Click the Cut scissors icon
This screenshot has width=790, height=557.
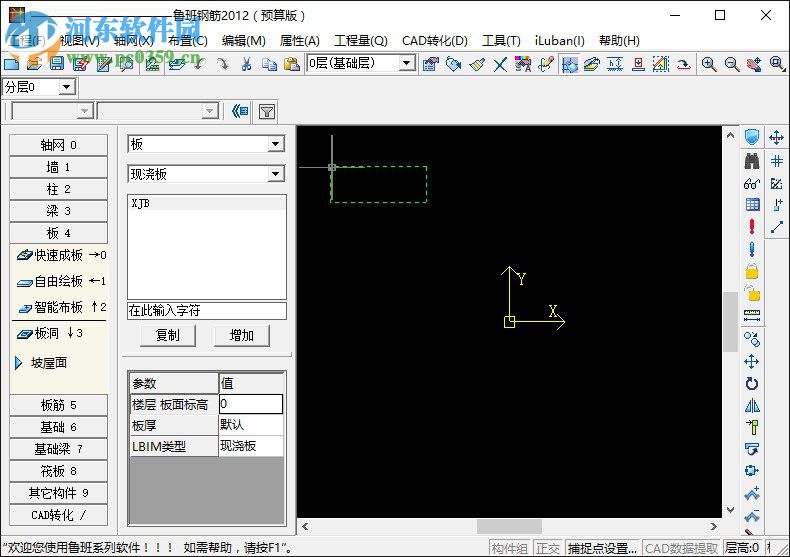pyautogui.click(x=246, y=64)
